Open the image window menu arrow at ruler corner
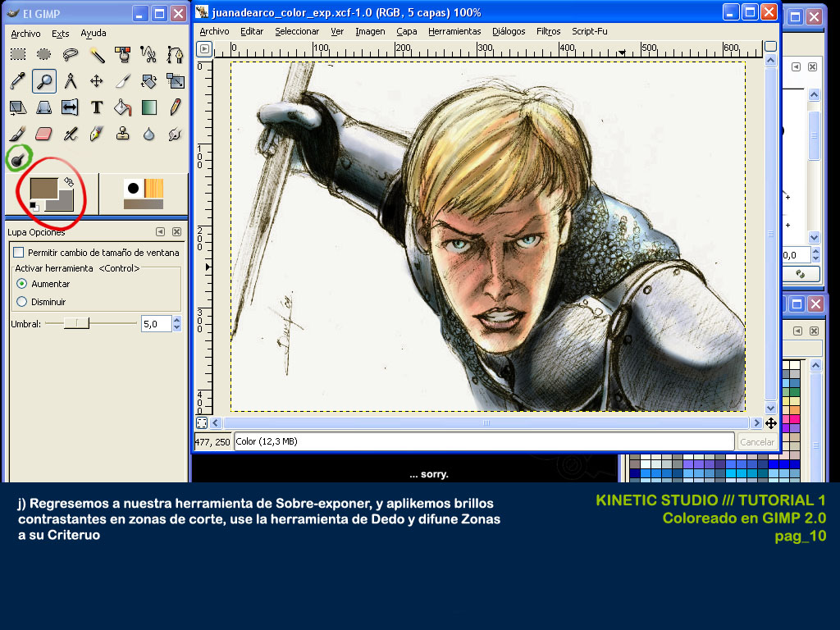The height and width of the screenshot is (630, 840). (204, 49)
